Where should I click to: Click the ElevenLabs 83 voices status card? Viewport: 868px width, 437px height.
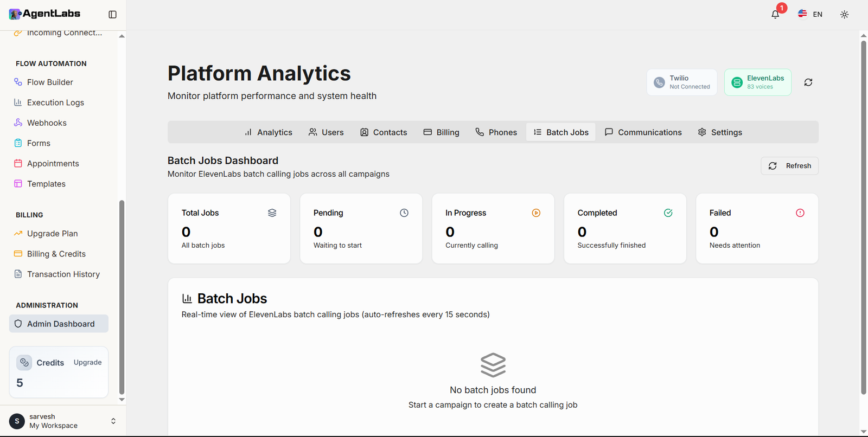point(758,82)
